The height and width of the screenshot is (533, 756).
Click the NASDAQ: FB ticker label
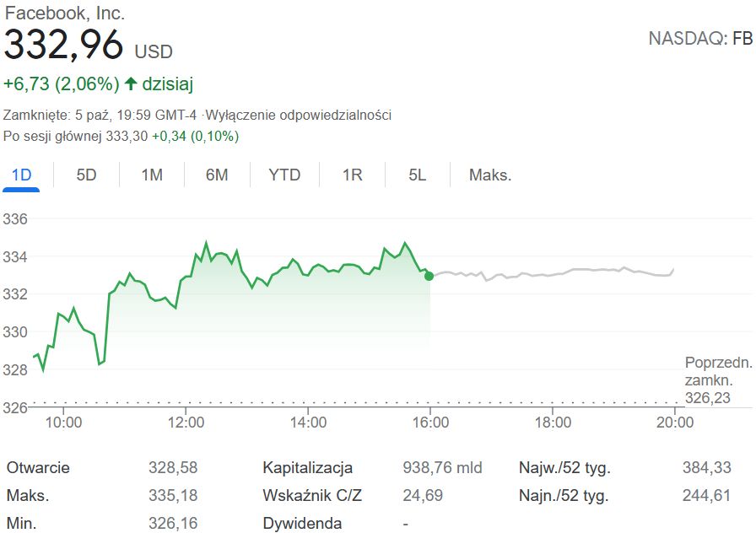tap(699, 38)
